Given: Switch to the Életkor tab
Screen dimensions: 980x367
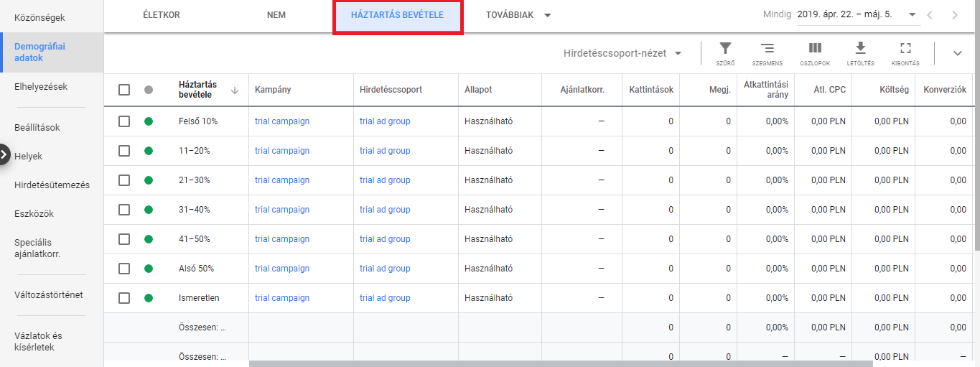Looking at the screenshot, I should 161,15.
